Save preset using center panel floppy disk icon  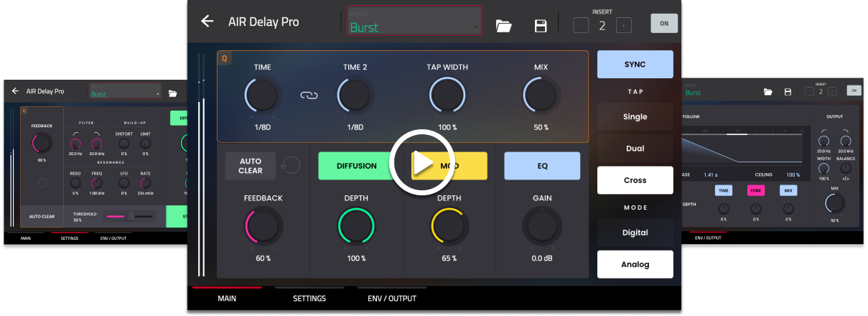coord(541,26)
